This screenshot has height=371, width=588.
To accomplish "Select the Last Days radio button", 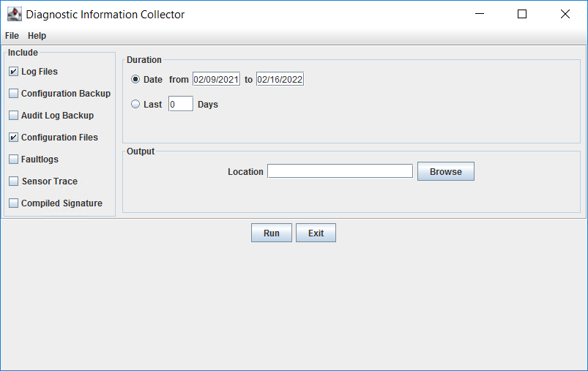I will [x=135, y=104].
